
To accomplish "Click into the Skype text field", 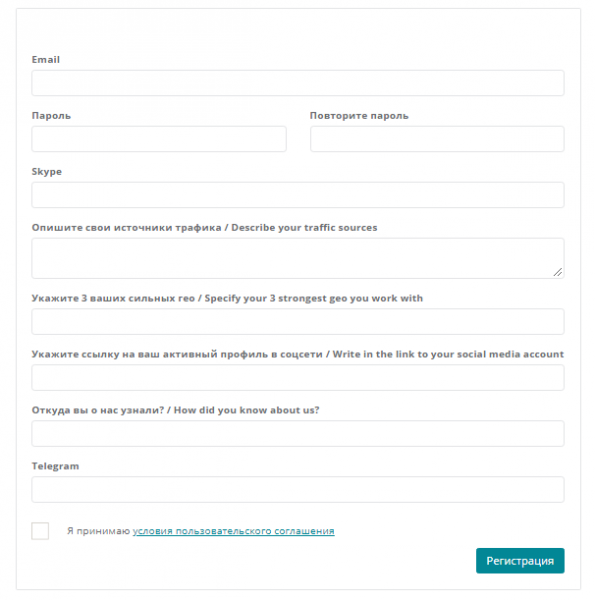I will [x=298, y=195].
